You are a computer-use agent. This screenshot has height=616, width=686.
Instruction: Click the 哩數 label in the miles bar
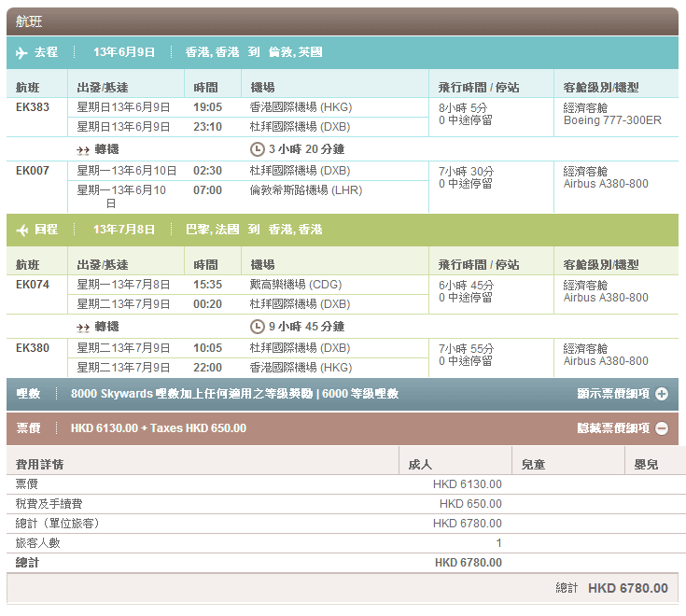click(x=29, y=394)
